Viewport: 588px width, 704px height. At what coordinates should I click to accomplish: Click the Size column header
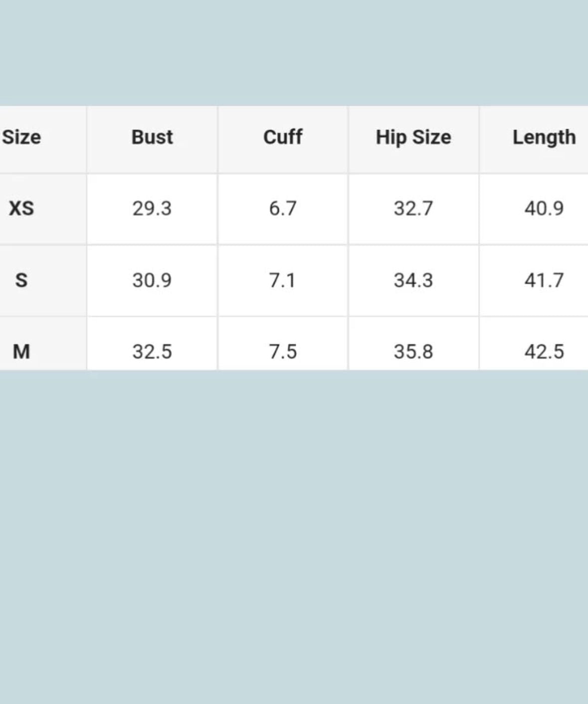click(x=21, y=137)
